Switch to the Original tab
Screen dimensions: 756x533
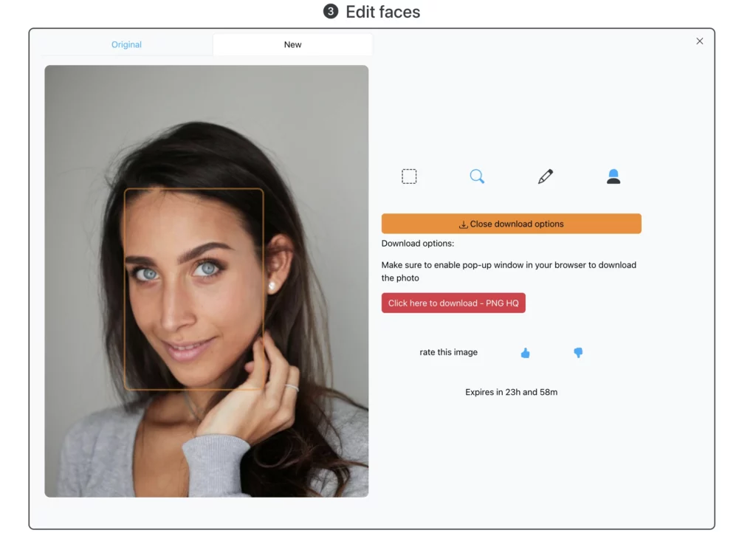coord(126,44)
